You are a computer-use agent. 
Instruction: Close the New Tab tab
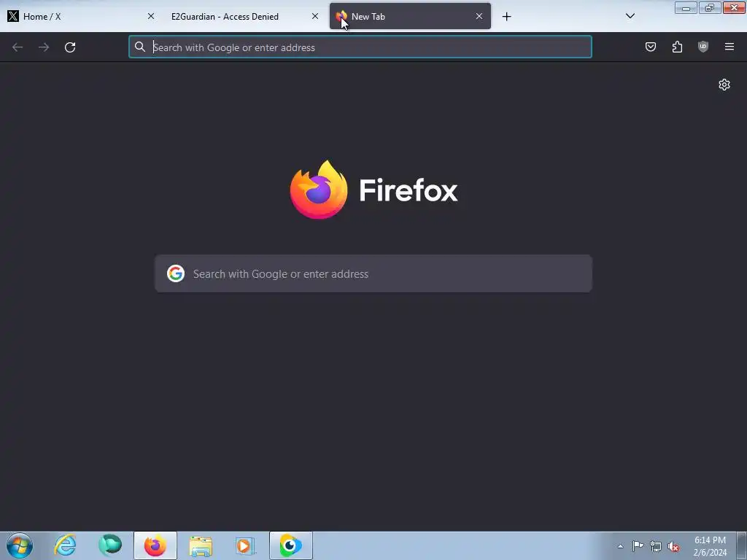[479, 16]
